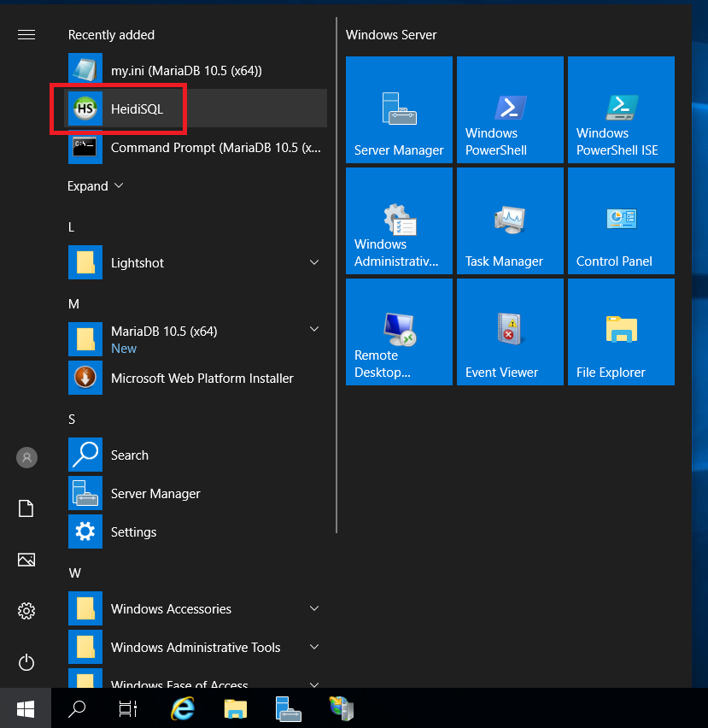Expand the Recently added list
The image size is (708, 728).
95,185
